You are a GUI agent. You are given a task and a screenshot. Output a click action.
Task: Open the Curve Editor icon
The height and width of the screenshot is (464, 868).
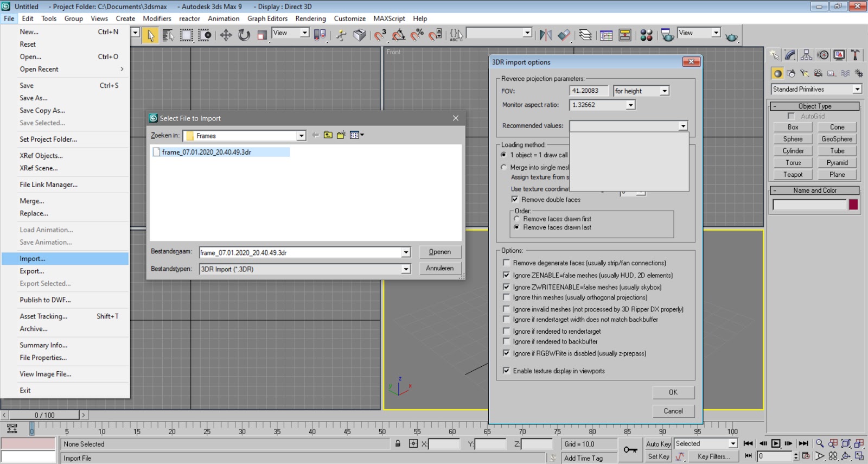click(607, 35)
